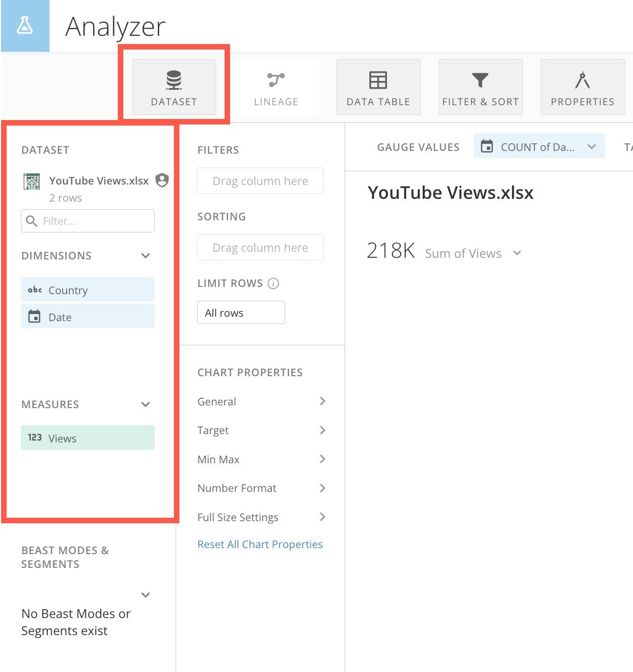Click the dataset Filter search field

(x=88, y=221)
